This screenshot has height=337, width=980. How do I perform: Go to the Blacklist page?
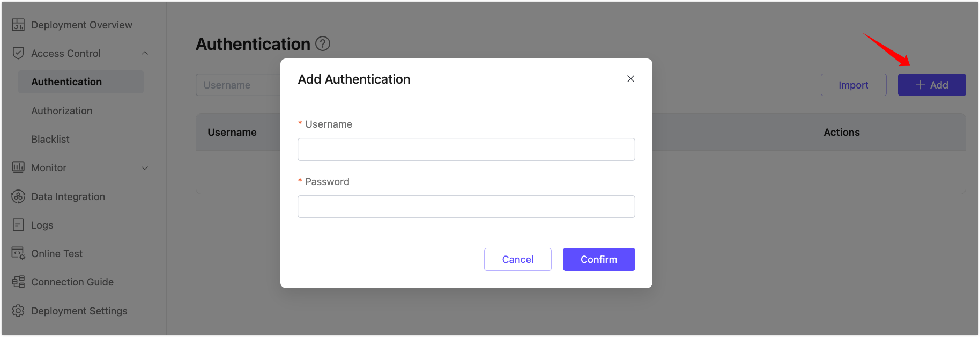50,139
